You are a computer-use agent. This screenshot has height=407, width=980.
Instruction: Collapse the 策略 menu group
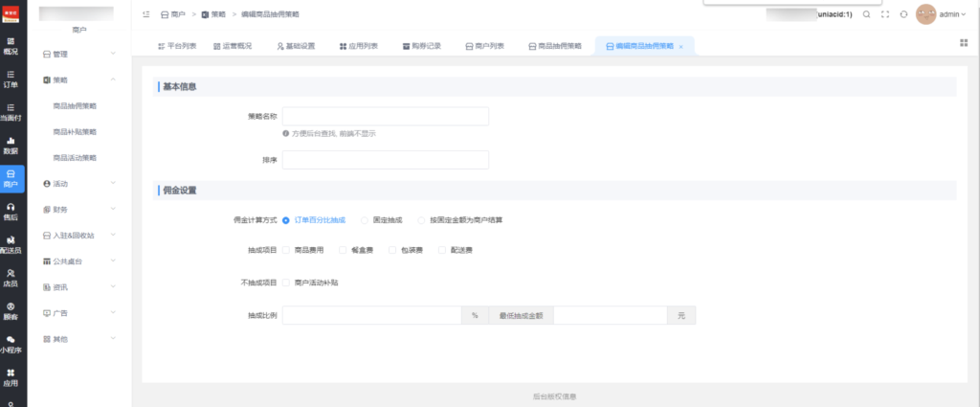(x=79, y=80)
